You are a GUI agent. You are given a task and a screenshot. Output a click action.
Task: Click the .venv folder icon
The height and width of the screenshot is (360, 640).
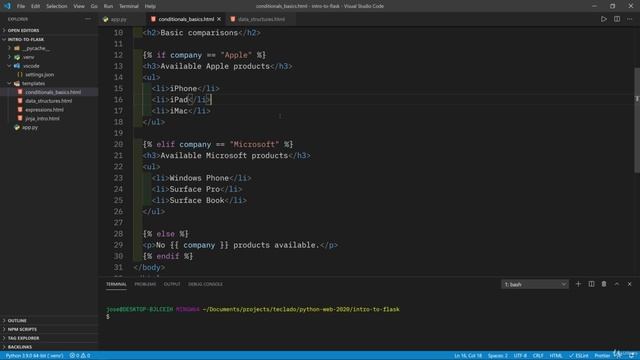tap(17, 57)
